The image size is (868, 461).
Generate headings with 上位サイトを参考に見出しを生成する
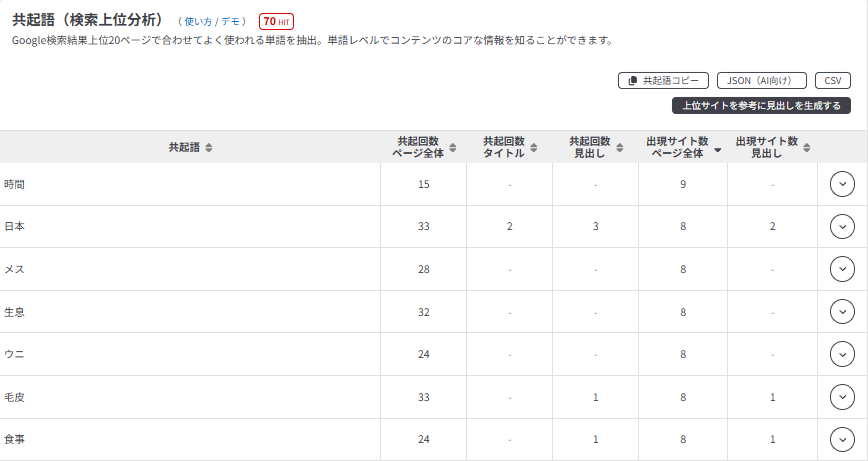click(760, 105)
